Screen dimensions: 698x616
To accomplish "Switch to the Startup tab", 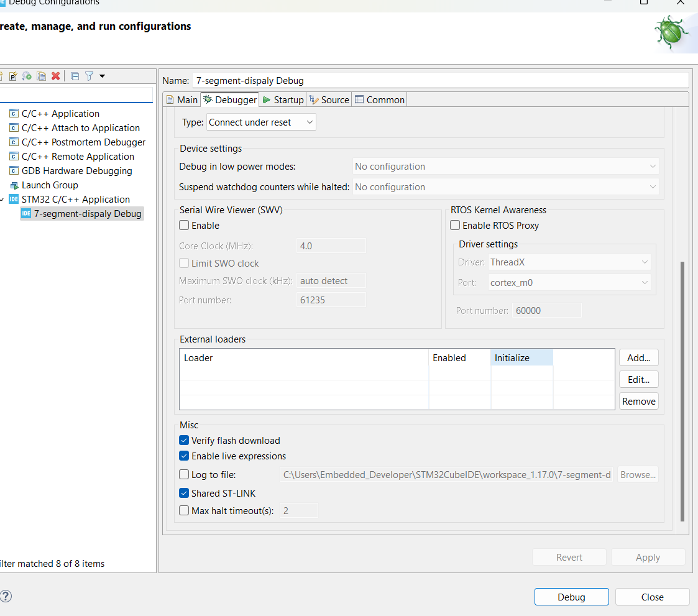I will pos(283,99).
